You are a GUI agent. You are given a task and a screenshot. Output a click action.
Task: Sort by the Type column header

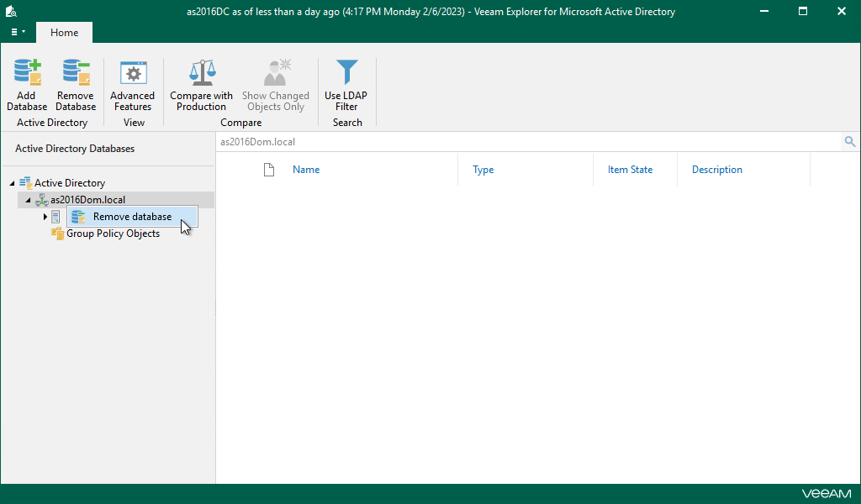483,170
